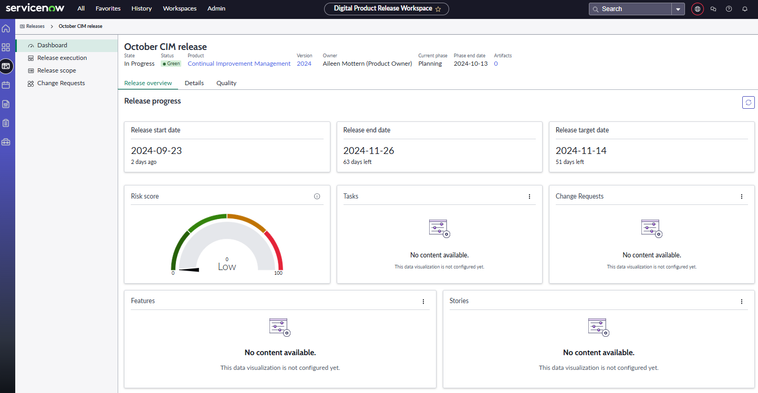Click the globe icon in top bar
This screenshot has height=393, width=758.
point(697,9)
